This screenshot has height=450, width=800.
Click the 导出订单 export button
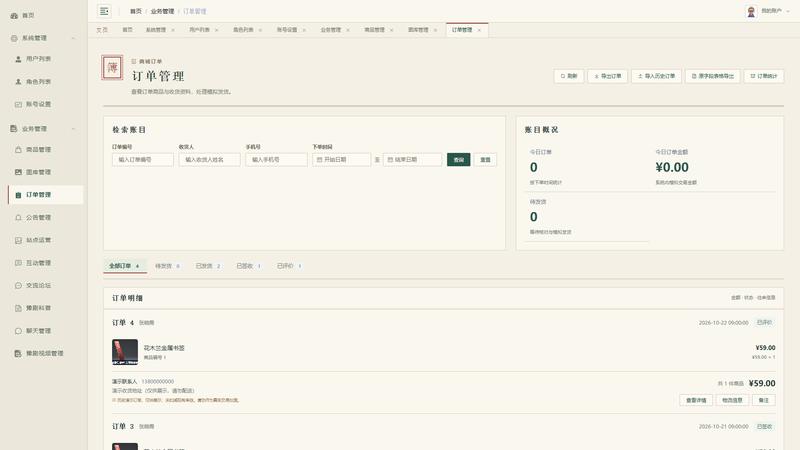pyautogui.click(x=608, y=77)
